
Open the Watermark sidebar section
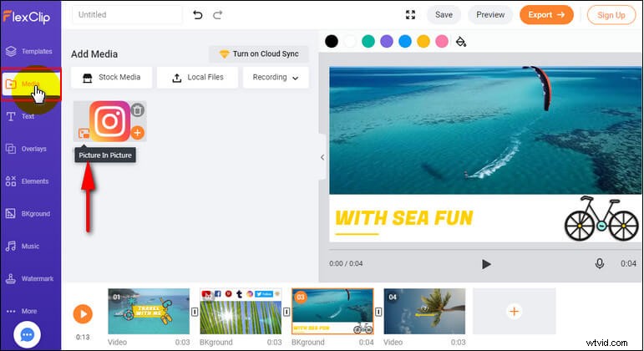point(29,278)
